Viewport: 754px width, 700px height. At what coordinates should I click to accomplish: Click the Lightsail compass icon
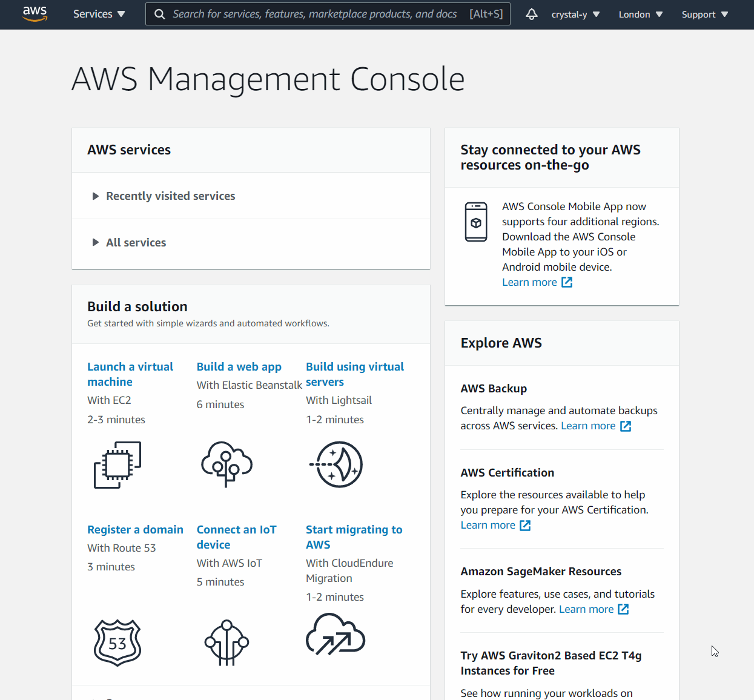point(336,464)
